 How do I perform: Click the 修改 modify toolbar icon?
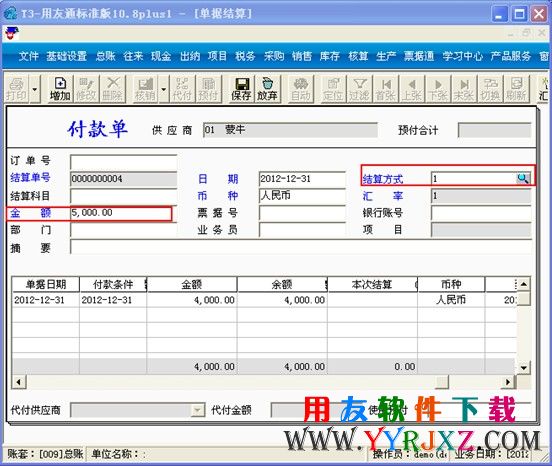tap(86, 89)
